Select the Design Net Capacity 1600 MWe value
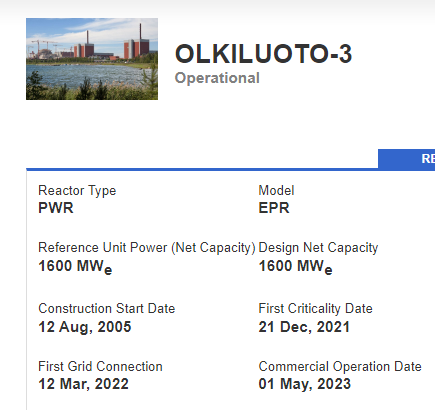Image resolution: width=435 pixels, height=410 pixels. pos(295,267)
